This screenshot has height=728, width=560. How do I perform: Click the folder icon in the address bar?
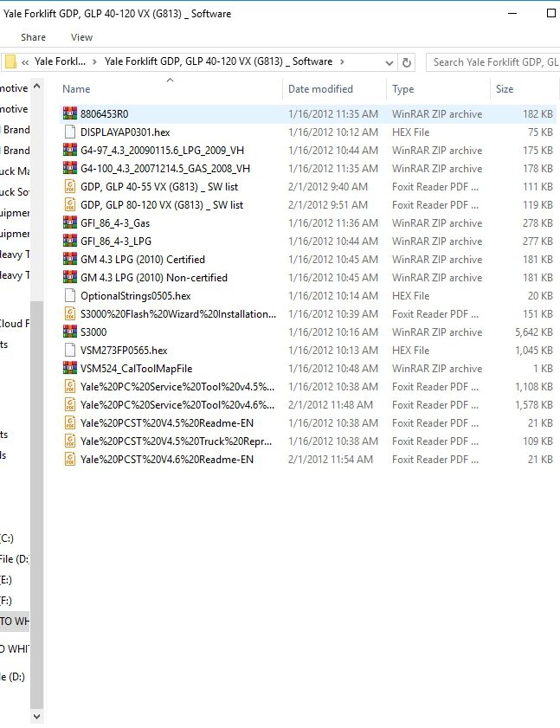(x=10, y=61)
